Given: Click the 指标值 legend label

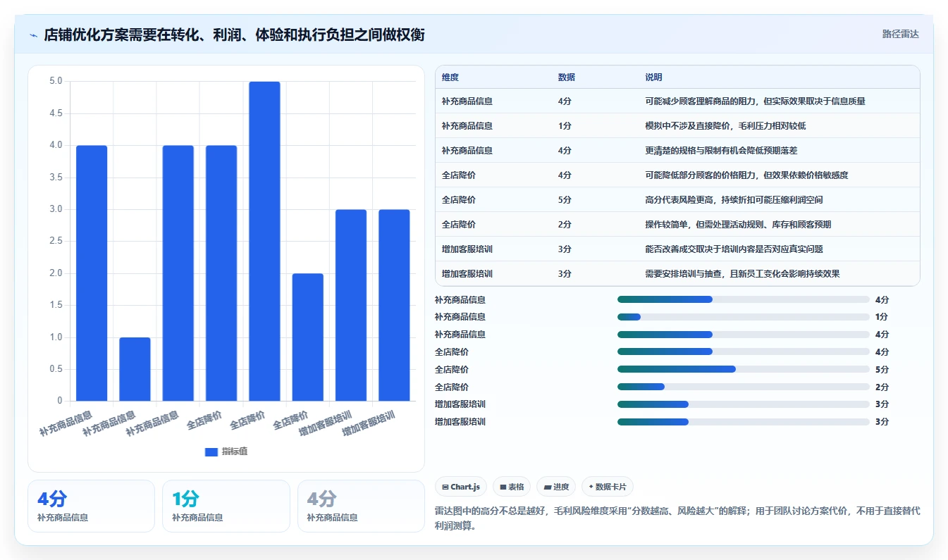Looking at the screenshot, I should coord(235,452).
